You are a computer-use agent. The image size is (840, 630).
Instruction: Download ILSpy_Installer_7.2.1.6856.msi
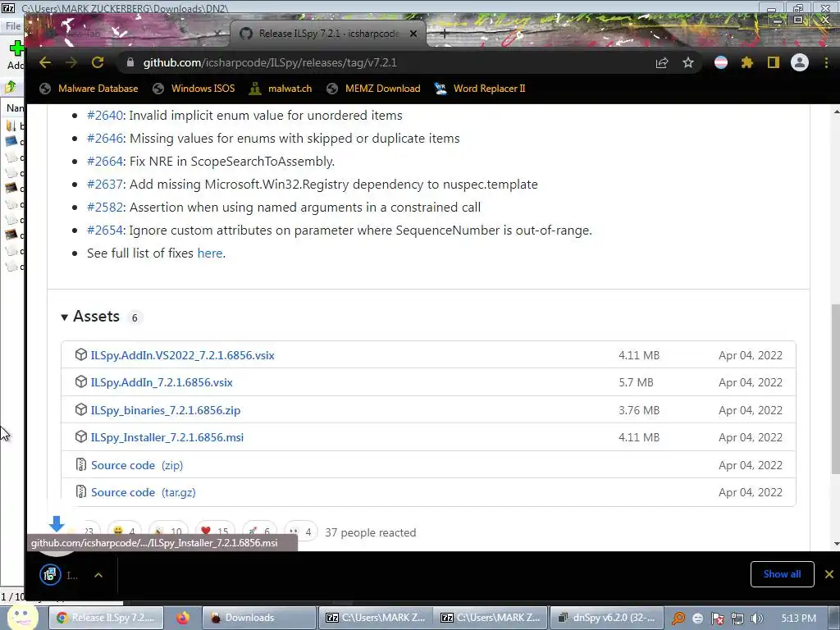pos(167,438)
